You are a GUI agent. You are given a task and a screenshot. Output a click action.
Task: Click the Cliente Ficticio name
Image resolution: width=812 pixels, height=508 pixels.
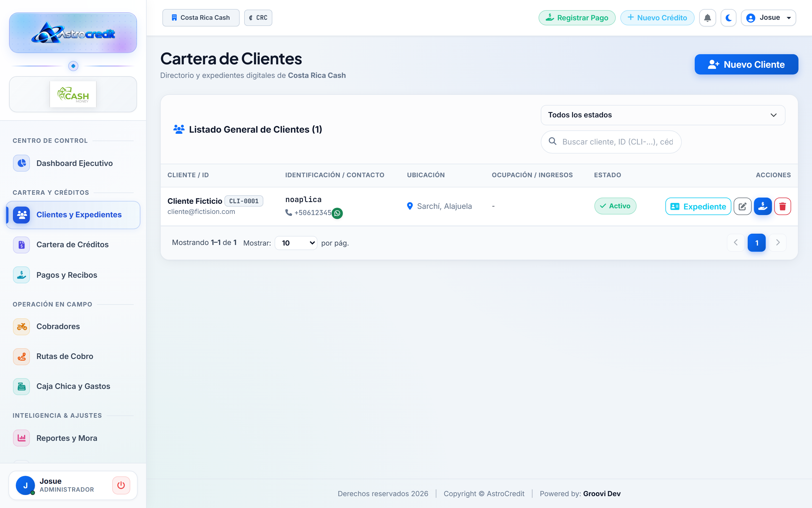point(195,201)
